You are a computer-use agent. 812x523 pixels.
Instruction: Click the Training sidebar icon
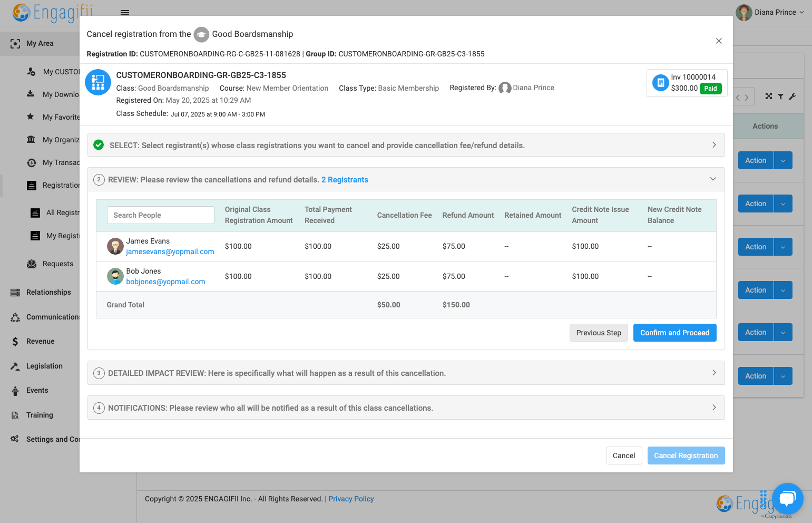pos(15,415)
